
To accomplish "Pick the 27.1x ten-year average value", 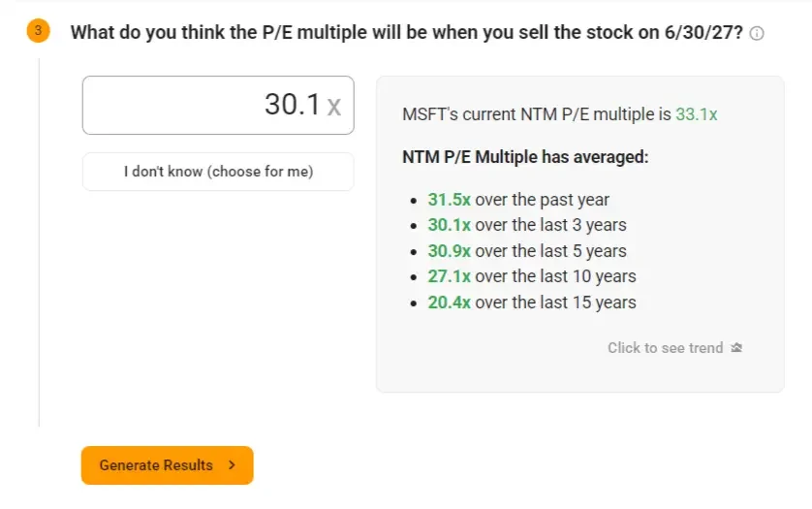I will (449, 276).
